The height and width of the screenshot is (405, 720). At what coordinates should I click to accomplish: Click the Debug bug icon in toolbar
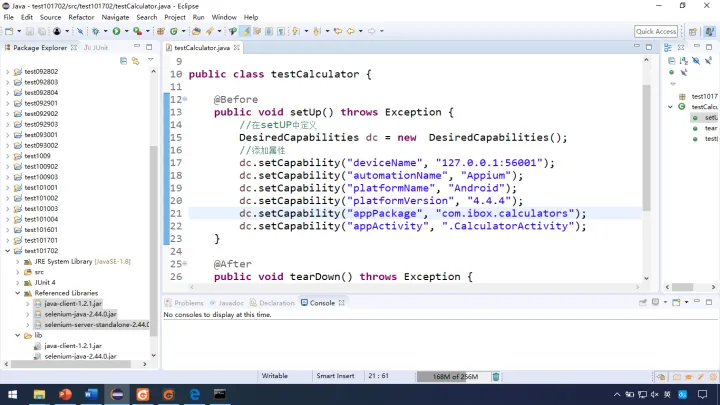pyautogui.click(x=96, y=31)
